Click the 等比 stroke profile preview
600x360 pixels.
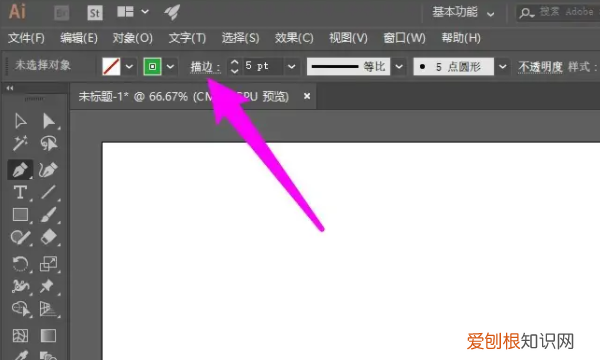click(348, 67)
